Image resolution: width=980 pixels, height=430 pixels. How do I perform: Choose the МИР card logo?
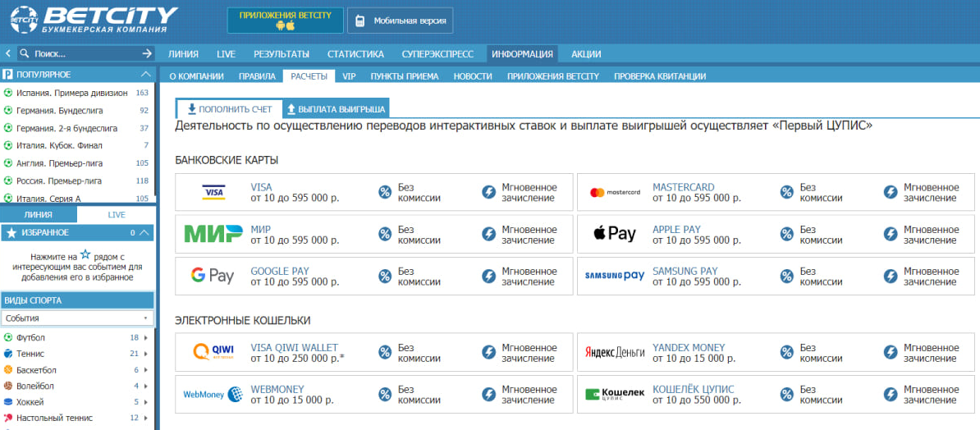[213, 234]
